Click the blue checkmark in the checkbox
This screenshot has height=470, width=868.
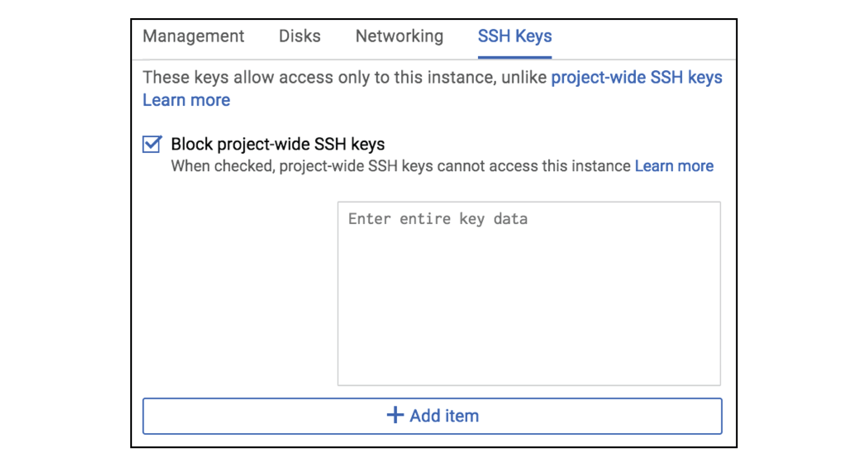(153, 143)
